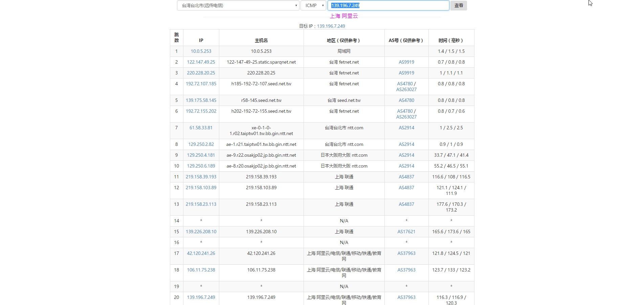Open IP link 219.158.103.89 in IP column
The image size is (644, 305).
pos(201,188)
